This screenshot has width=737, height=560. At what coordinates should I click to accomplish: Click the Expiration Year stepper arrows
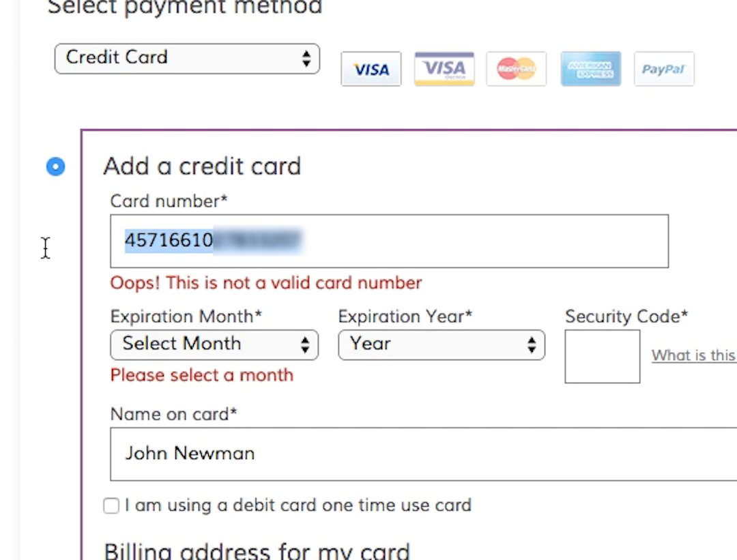pyautogui.click(x=532, y=344)
